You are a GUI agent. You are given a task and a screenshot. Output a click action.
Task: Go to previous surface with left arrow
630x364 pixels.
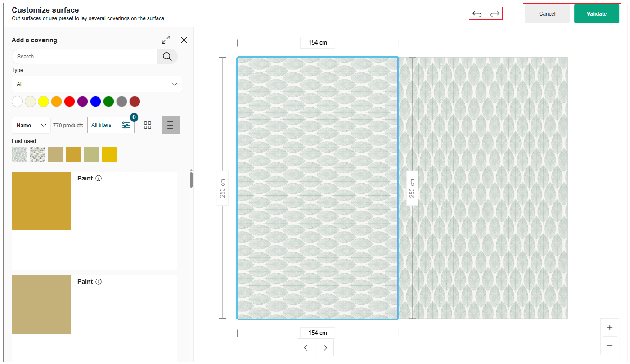[x=306, y=348]
